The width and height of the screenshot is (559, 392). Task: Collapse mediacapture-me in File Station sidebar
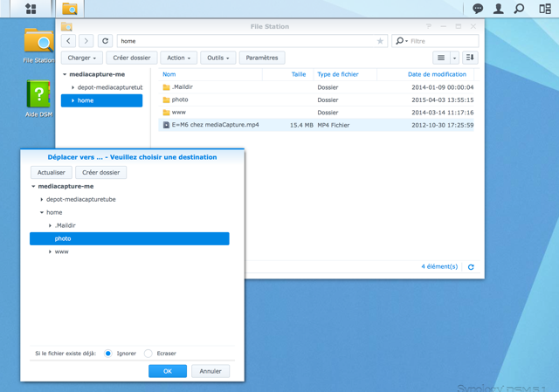pos(65,74)
